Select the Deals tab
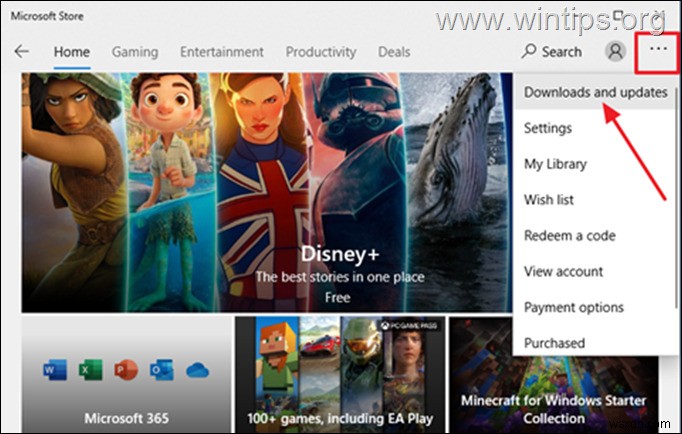682x434 pixels. [394, 51]
